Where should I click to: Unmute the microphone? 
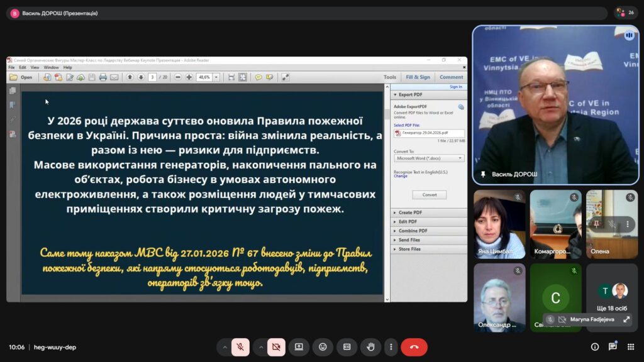pos(240,347)
